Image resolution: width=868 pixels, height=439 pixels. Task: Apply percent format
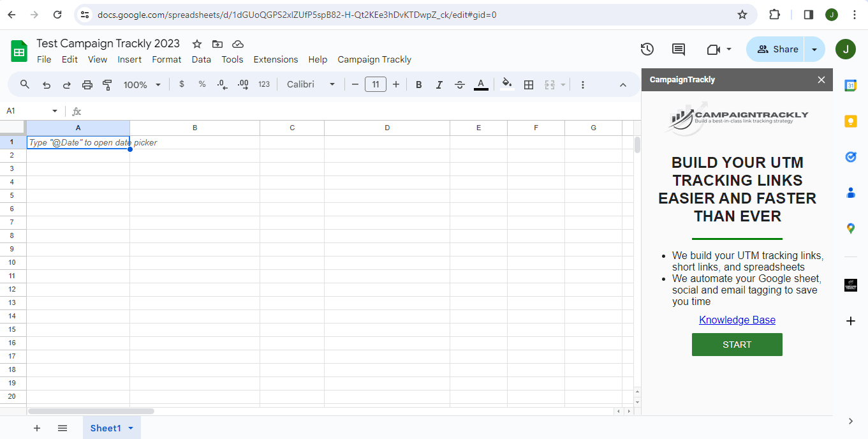[202, 84]
